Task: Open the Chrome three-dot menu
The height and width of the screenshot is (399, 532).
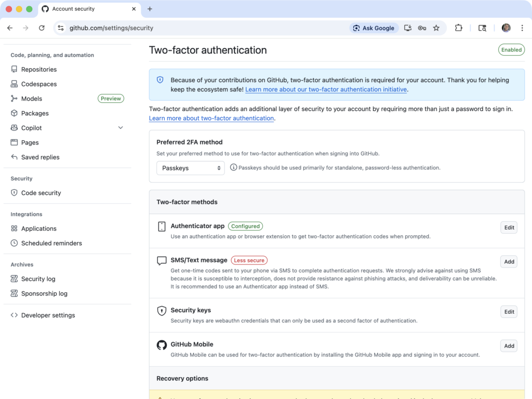Action: click(x=523, y=28)
